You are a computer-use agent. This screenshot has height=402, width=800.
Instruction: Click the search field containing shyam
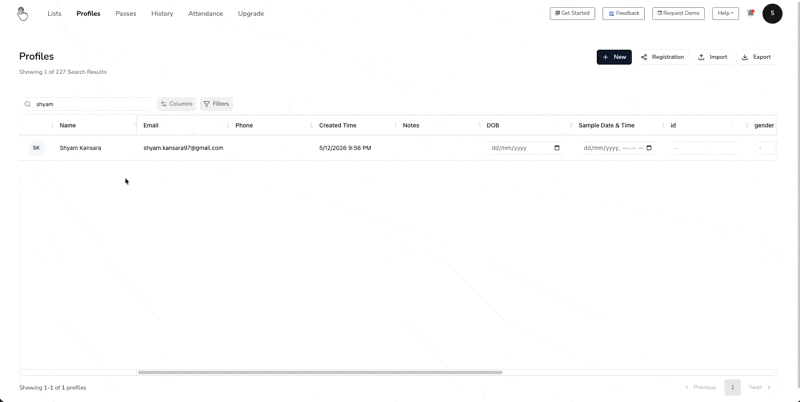coord(87,104)
